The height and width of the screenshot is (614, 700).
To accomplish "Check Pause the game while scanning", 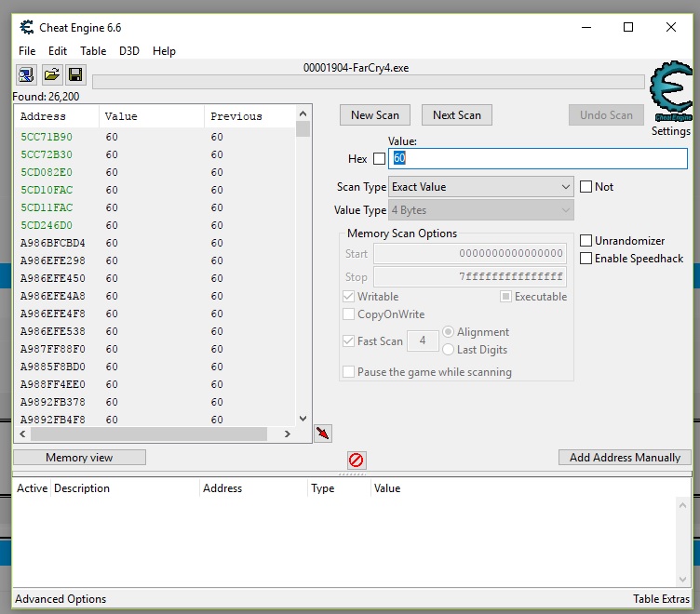I will (x=349, y=372).
